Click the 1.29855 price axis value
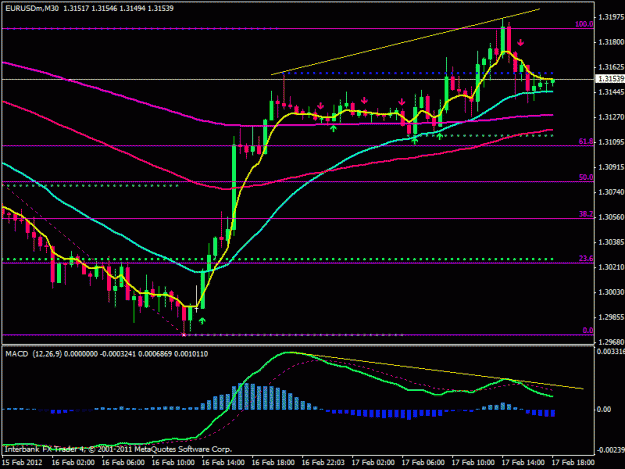 point(611,317)
